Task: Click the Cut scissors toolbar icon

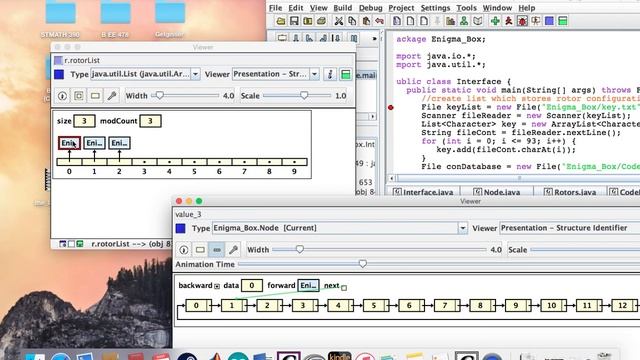Action: pyautogui.click(x=338, y=21)
